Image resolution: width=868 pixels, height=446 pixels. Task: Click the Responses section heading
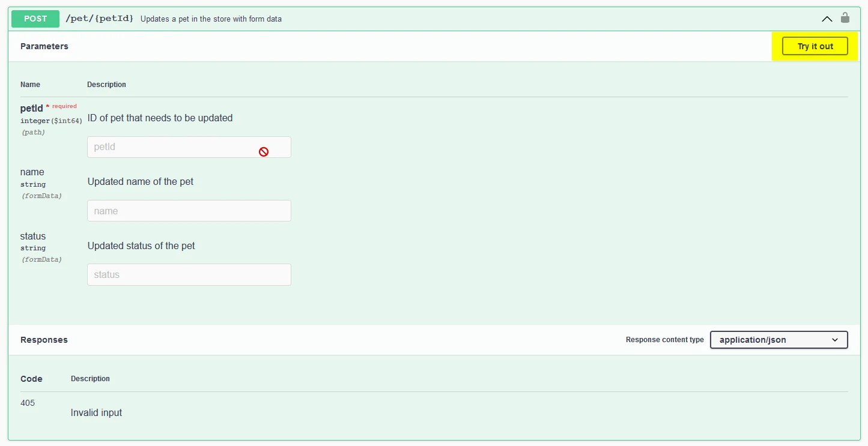click(x=44, y=340)
